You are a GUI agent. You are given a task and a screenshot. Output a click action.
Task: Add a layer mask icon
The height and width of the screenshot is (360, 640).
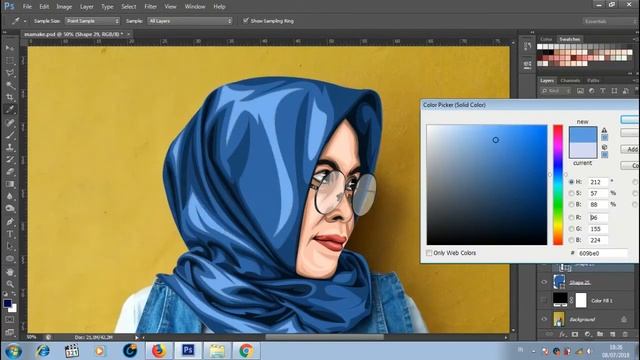[575, 334]
